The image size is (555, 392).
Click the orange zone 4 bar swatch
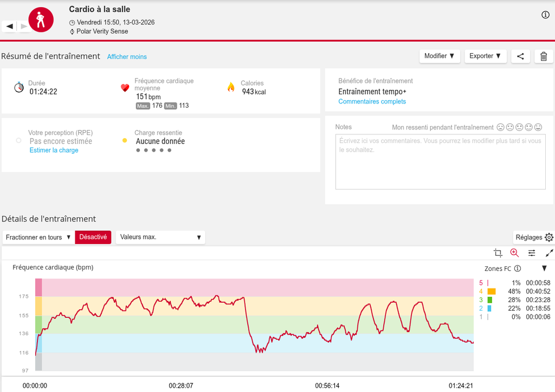(492, 291)
